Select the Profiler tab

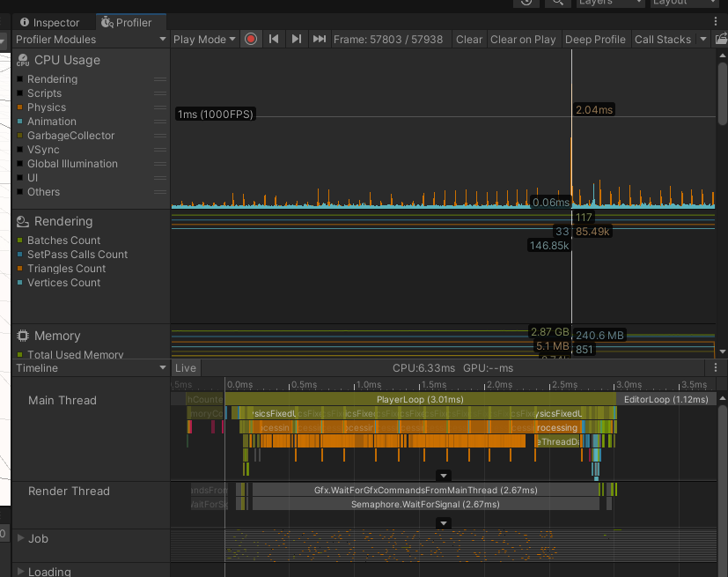pos(126,23)
